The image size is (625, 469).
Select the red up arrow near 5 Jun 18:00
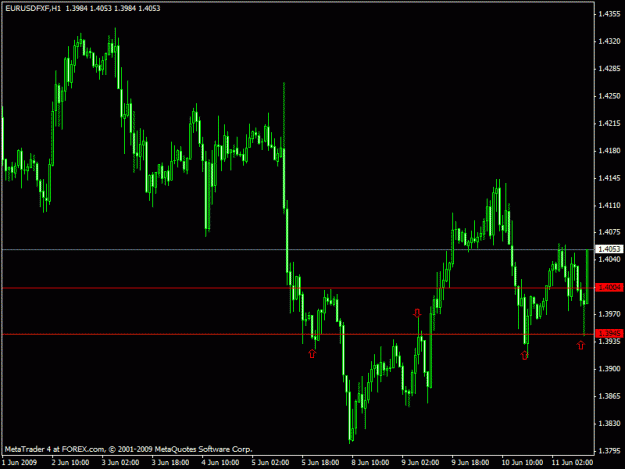click(312, 353)
